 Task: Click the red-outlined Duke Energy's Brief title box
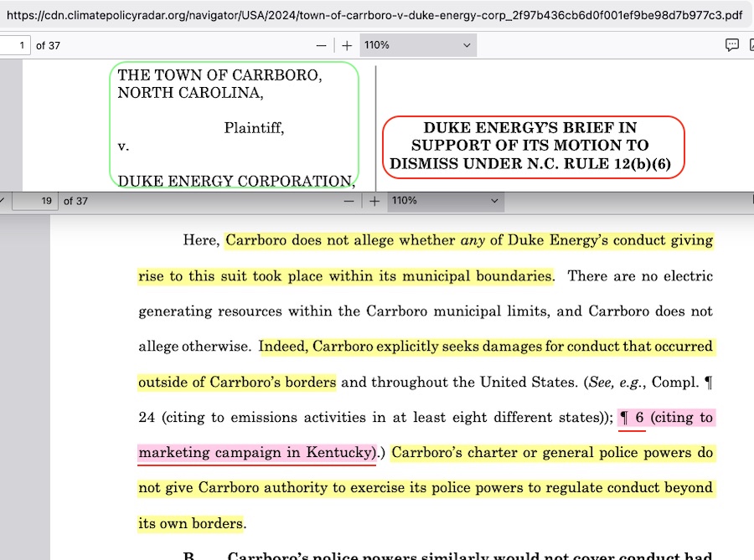(533, 146)
